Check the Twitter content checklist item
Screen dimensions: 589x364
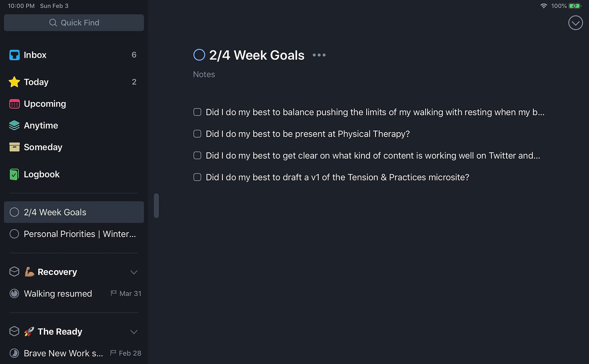[x=197, y=155]
